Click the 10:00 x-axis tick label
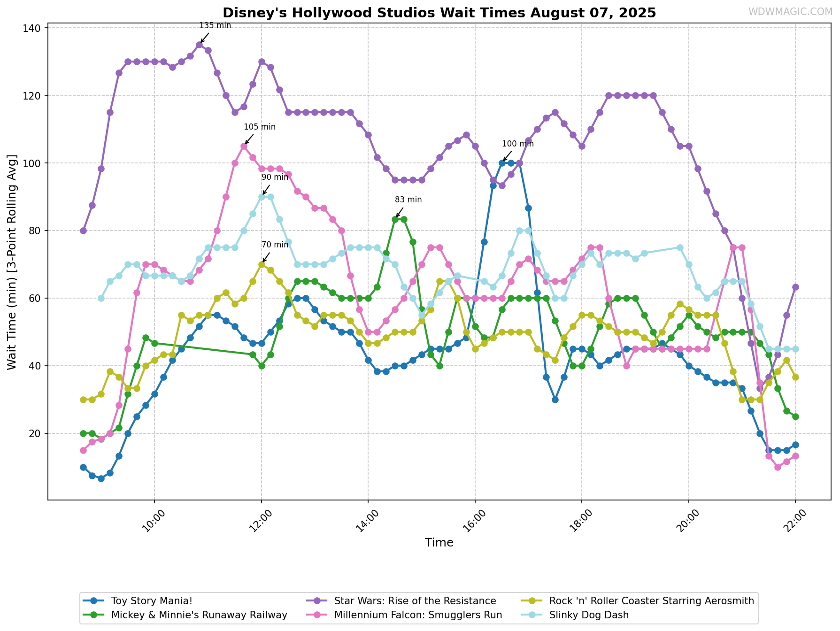840x631 pixels. [153, 521]
